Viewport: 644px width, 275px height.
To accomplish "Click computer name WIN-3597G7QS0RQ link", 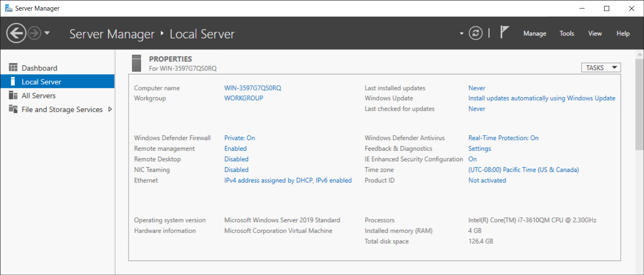I will (x=253, y=88).
